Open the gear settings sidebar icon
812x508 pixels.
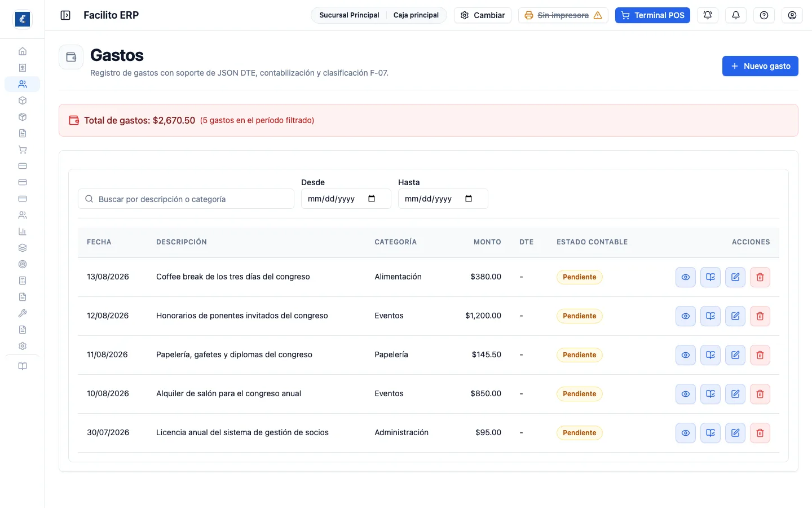23,346
